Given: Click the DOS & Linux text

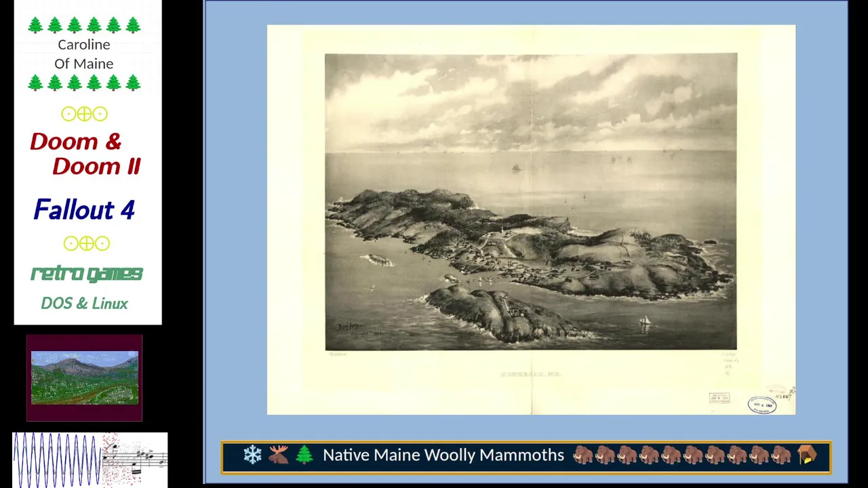Looking at the screenshot, I should tap(84, 303).
